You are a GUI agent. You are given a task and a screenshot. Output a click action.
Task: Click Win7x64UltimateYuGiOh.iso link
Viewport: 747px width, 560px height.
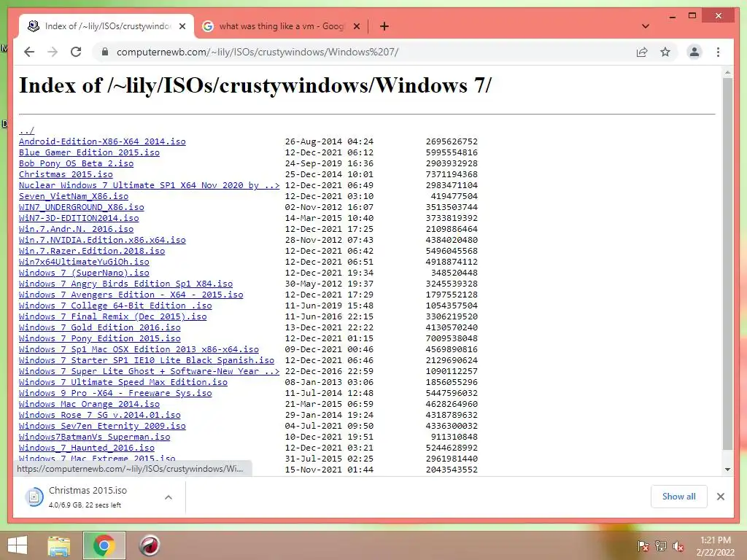point(84,262)
